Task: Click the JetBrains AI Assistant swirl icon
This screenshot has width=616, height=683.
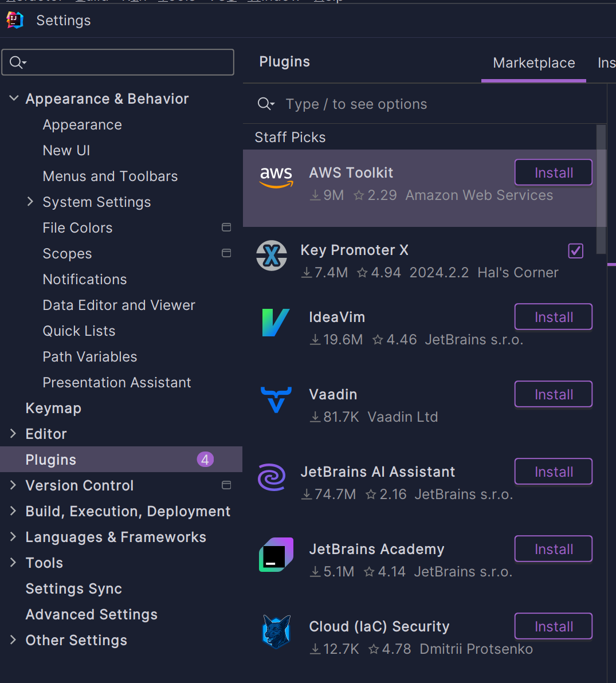Action: (272, 477)
